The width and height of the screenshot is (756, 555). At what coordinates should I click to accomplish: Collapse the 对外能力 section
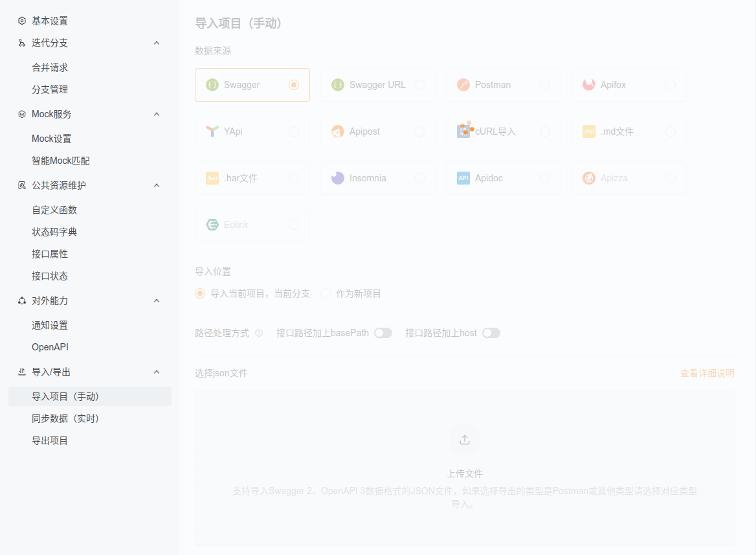click(156, 300)
